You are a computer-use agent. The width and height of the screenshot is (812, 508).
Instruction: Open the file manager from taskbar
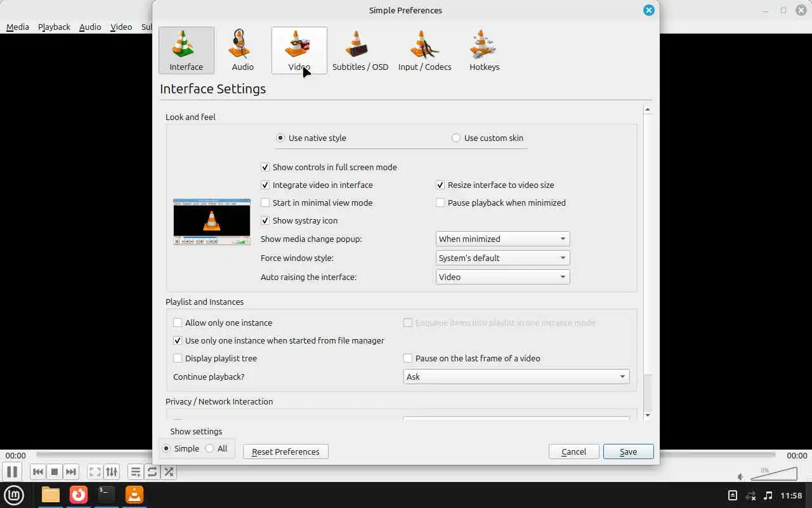coord(51,495)
